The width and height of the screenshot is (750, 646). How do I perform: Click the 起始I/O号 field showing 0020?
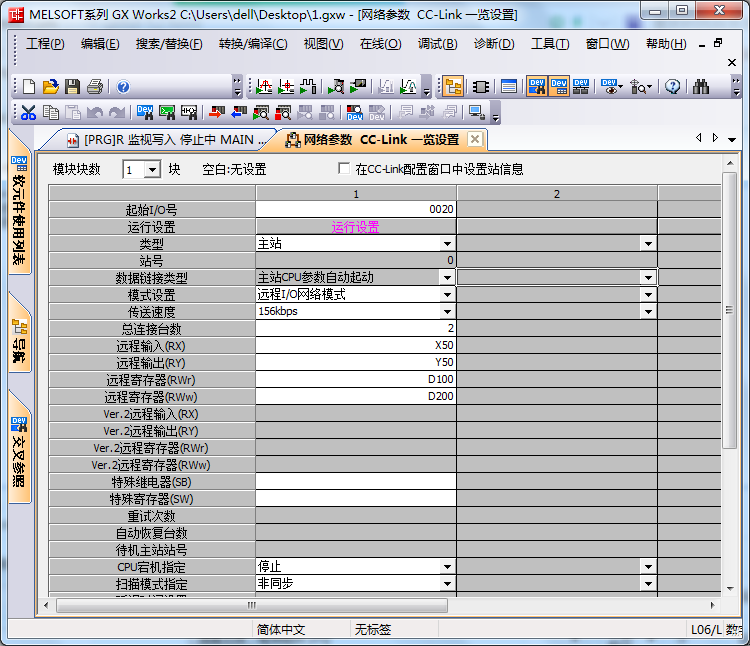[x=356, y=209]
